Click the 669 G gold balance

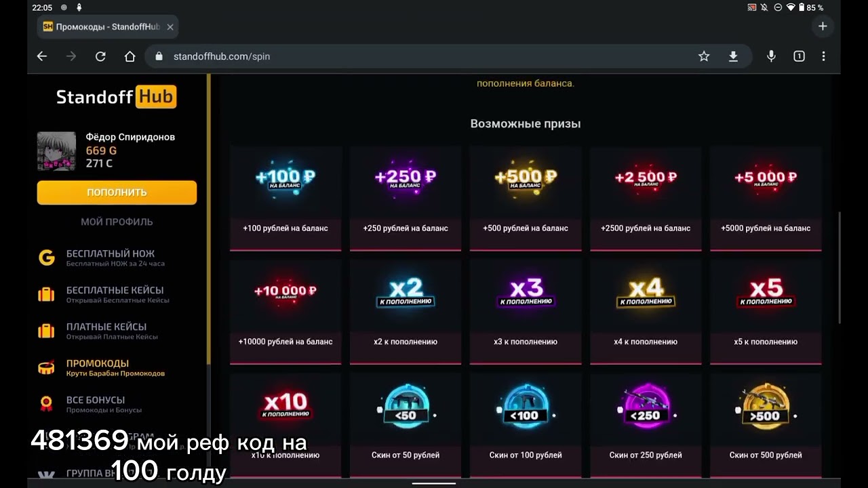(101, 150)
